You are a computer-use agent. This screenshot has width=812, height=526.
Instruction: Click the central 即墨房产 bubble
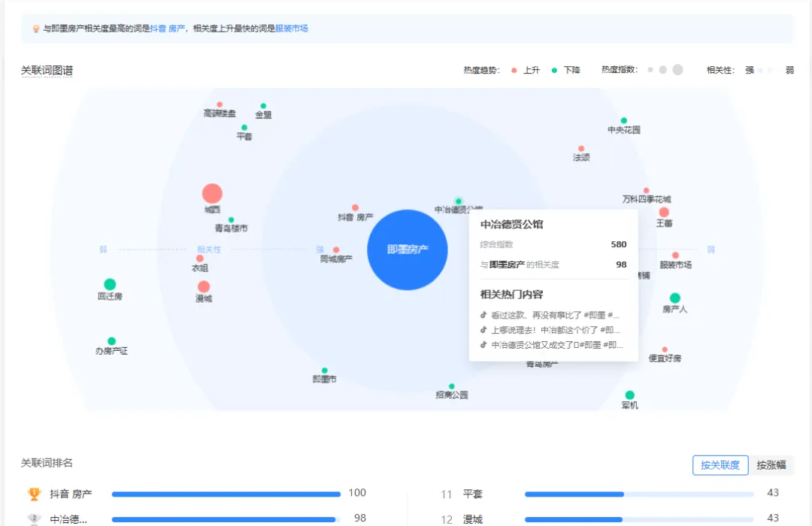(x=407, y=249)
